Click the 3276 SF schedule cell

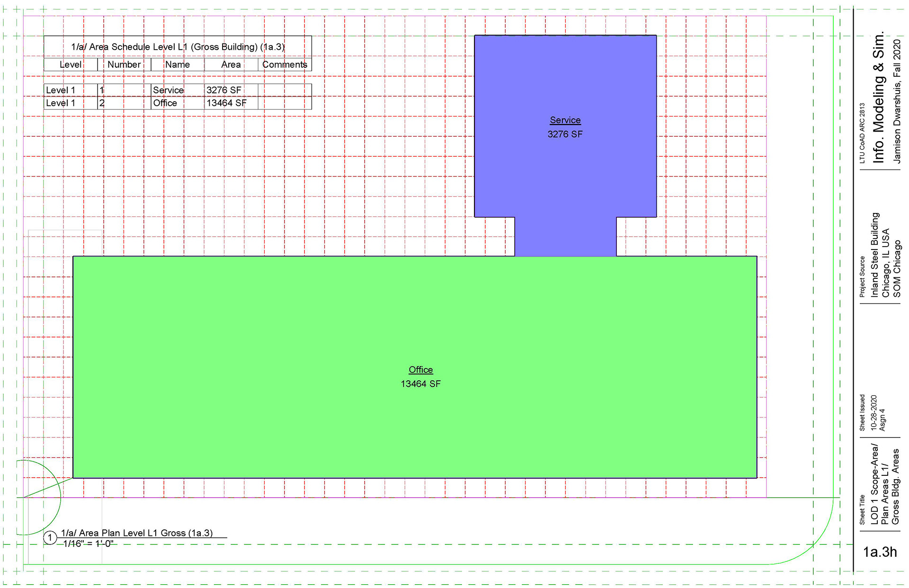click(x=224, y=90)
